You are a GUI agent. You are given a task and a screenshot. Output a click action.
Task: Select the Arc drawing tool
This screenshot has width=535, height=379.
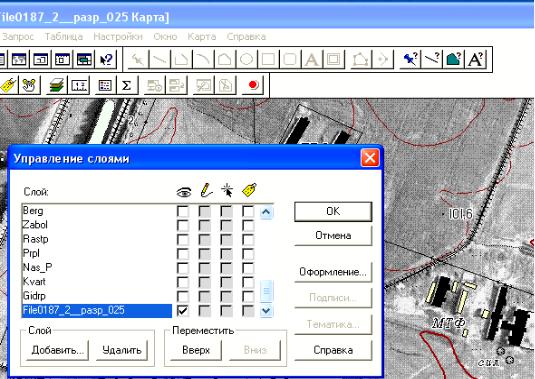click(203, 60)
